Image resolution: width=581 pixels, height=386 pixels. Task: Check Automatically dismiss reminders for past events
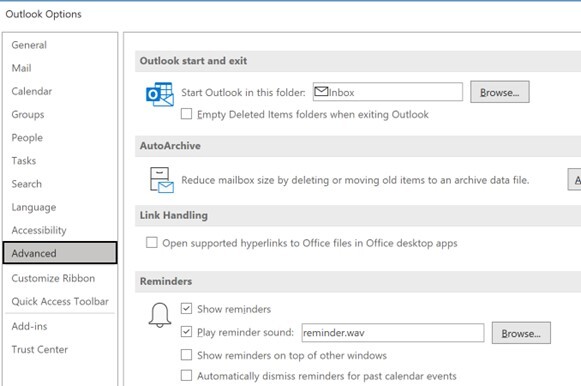(186, 376)
